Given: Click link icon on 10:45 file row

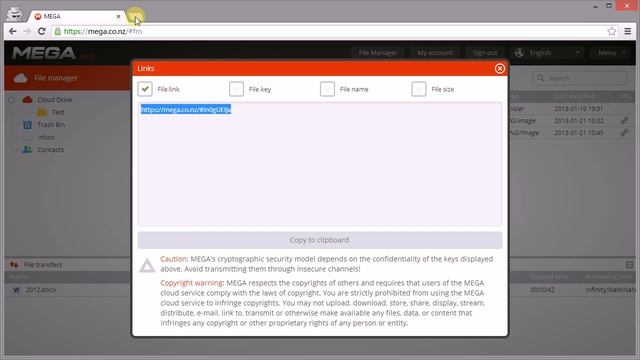Looking at the screenshot, I should tap(624, 132).
